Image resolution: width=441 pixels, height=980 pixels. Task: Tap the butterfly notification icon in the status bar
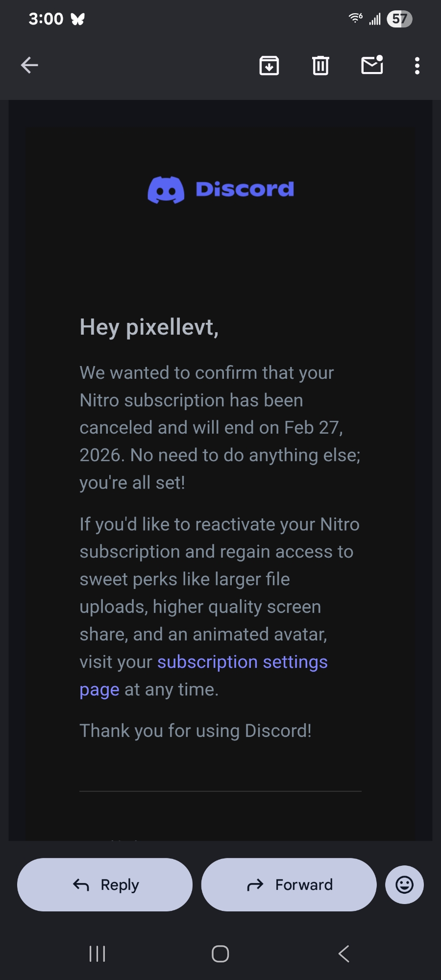click(x=78, y=19)
